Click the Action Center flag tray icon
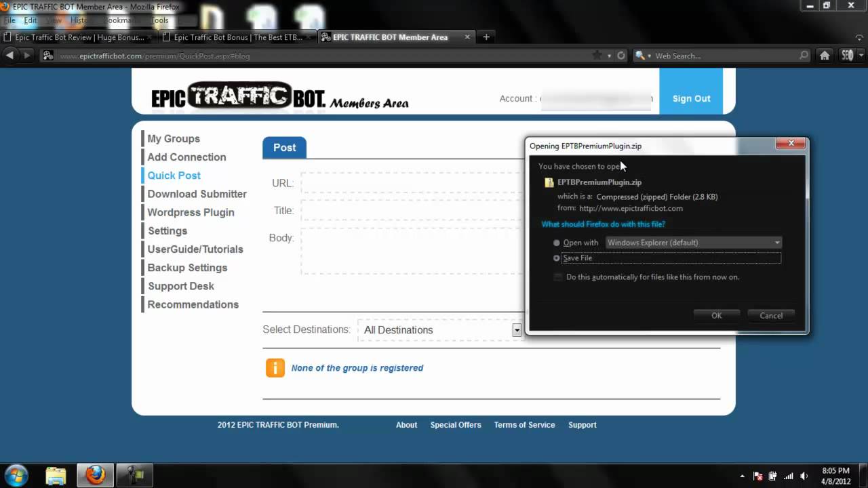 point(758,476)
